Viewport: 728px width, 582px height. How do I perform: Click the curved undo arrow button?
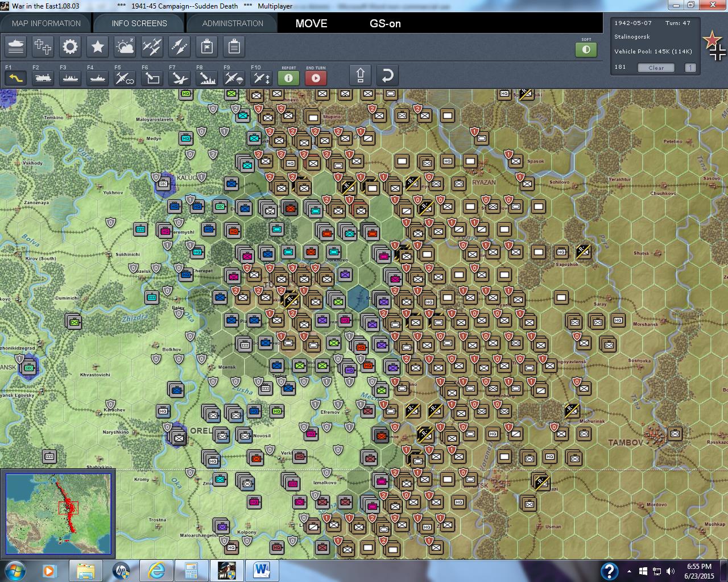(387, 76)
